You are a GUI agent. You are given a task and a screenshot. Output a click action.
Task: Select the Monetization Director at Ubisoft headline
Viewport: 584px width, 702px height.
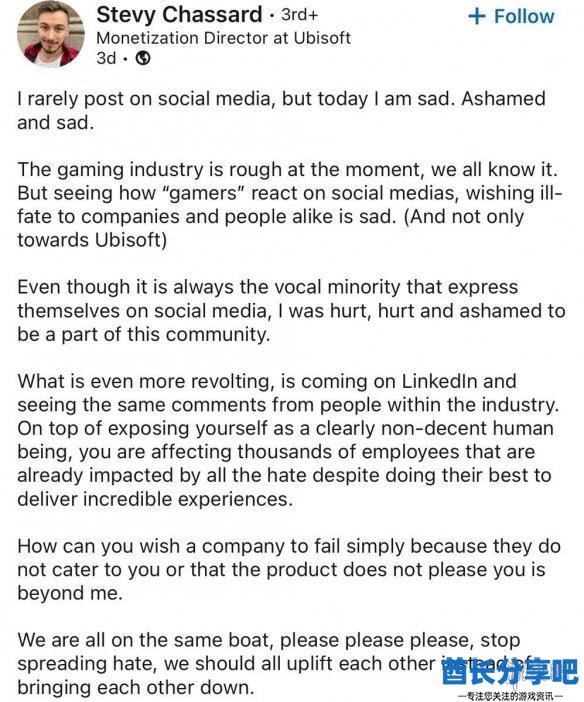223,38
